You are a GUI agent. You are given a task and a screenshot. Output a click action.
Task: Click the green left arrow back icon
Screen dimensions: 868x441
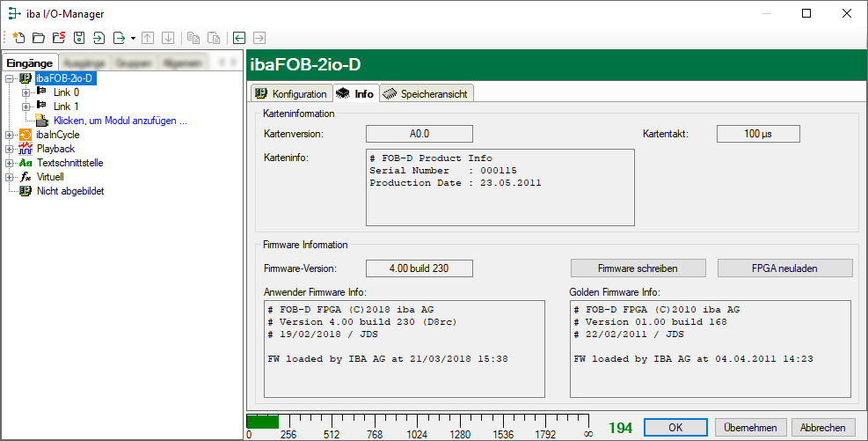[x=239, y=38]
